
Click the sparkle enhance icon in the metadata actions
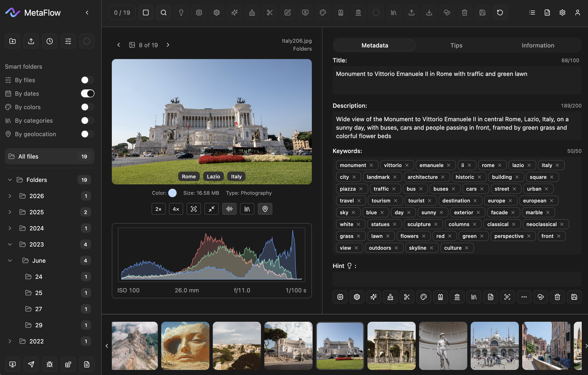click(x=373, y=297)
